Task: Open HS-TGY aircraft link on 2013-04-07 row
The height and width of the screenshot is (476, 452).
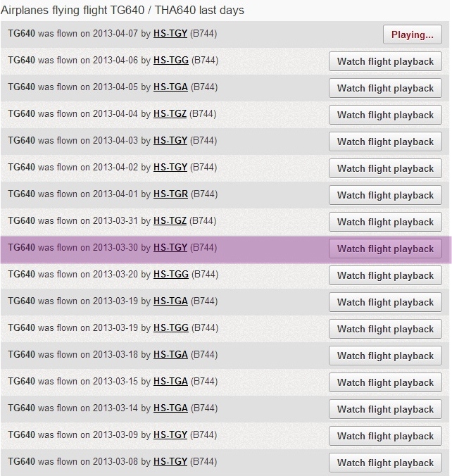Action: pyautogui.click(x=170, y=33)
